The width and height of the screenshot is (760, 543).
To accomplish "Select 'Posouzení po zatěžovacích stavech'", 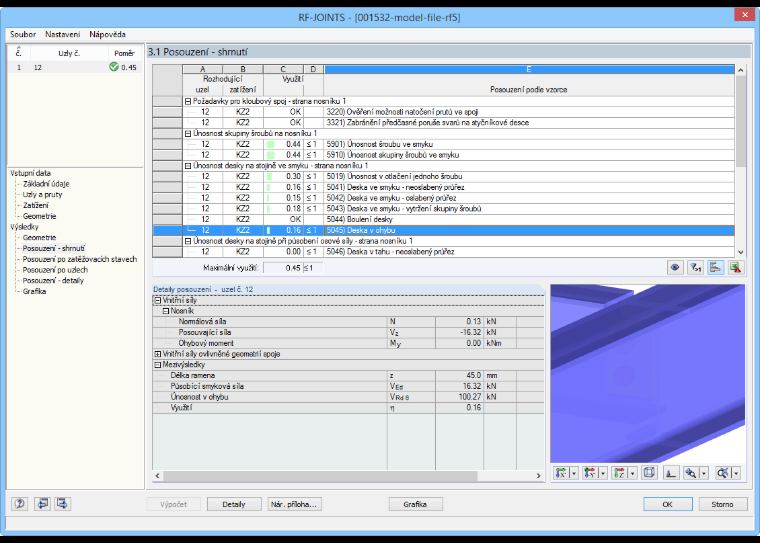I will tap(80, 259).
